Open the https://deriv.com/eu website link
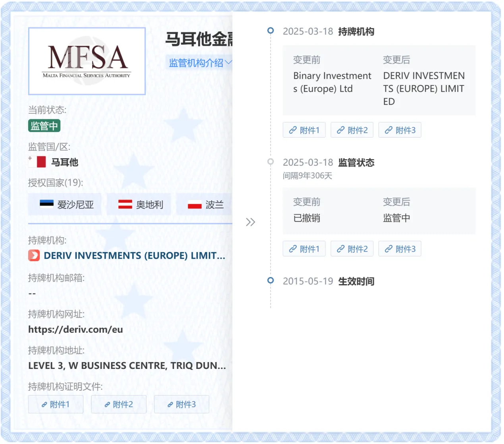 coord(75,330)
